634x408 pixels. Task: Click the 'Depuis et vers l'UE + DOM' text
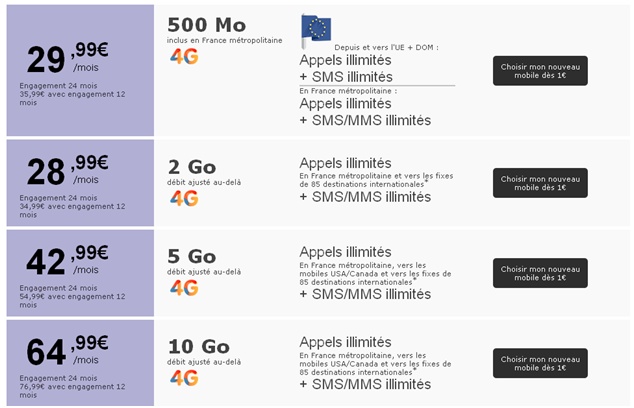click(x=387, y=47)
